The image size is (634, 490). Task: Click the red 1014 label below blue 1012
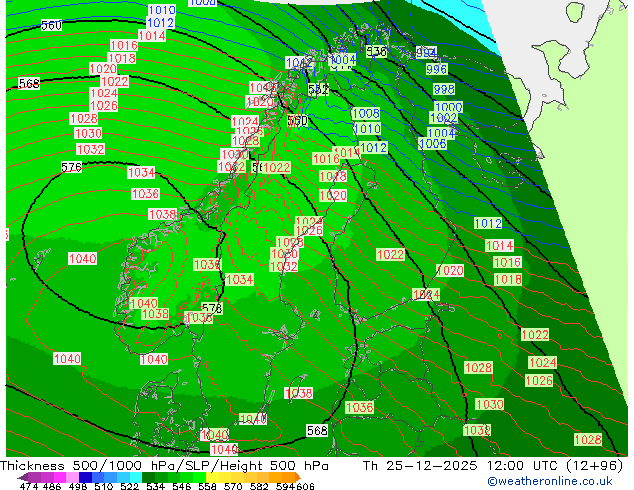[152, 36]
